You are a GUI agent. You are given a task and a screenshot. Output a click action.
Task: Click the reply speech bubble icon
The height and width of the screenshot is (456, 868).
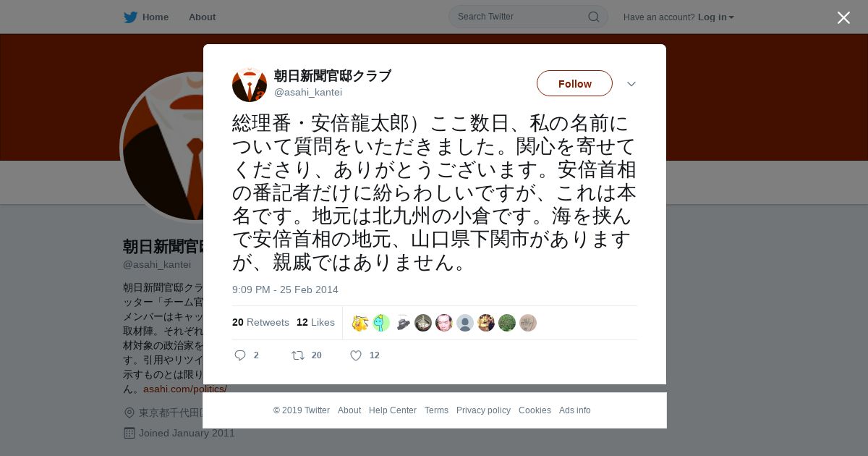(x=240, y=355)
